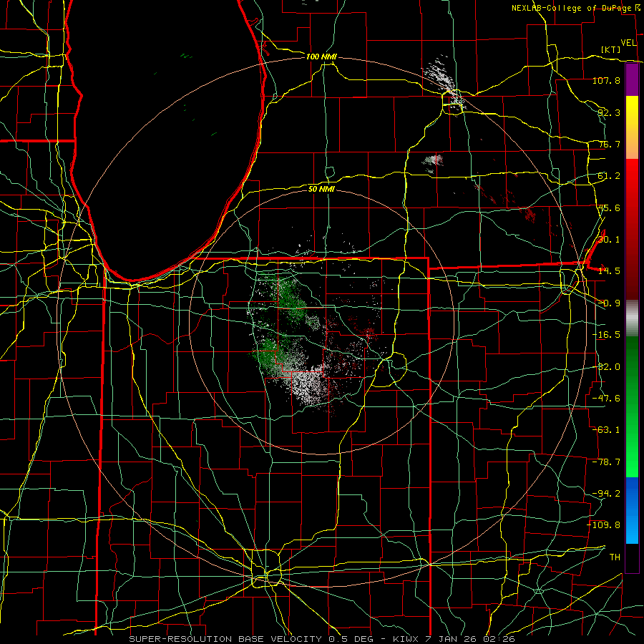Click the VEL legend title
The width and height of the screenshot is (644, 644).
pos(629,42)
